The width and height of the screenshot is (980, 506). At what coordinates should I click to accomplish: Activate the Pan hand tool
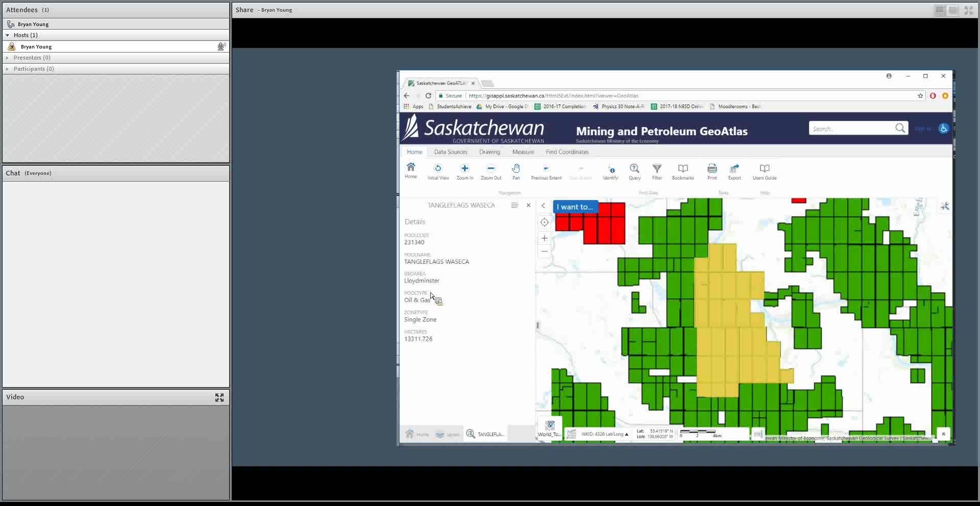pos(516,172)
